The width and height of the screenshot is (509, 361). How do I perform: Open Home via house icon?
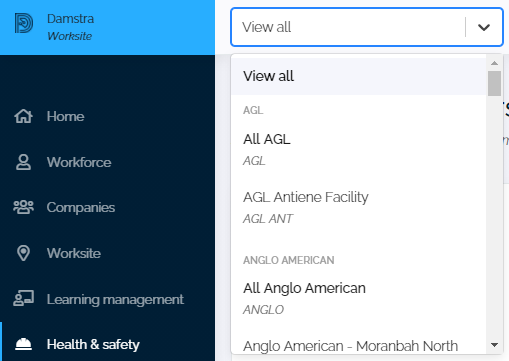pos(23,116)
